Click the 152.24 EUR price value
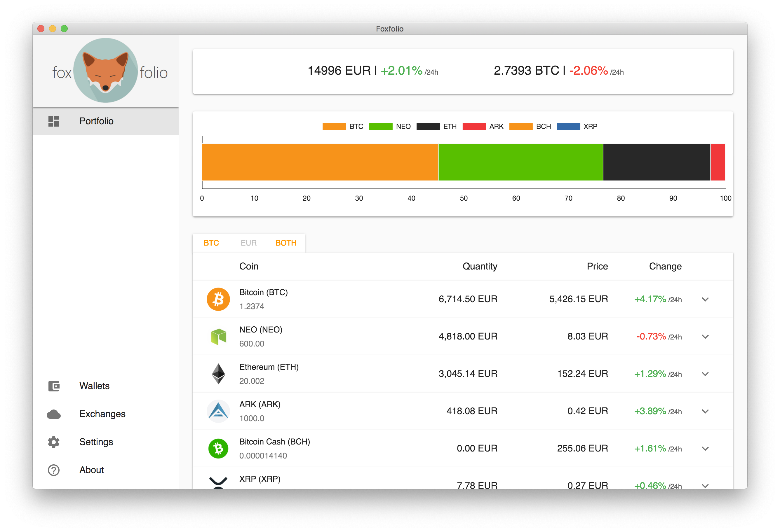 pos(582,374)
